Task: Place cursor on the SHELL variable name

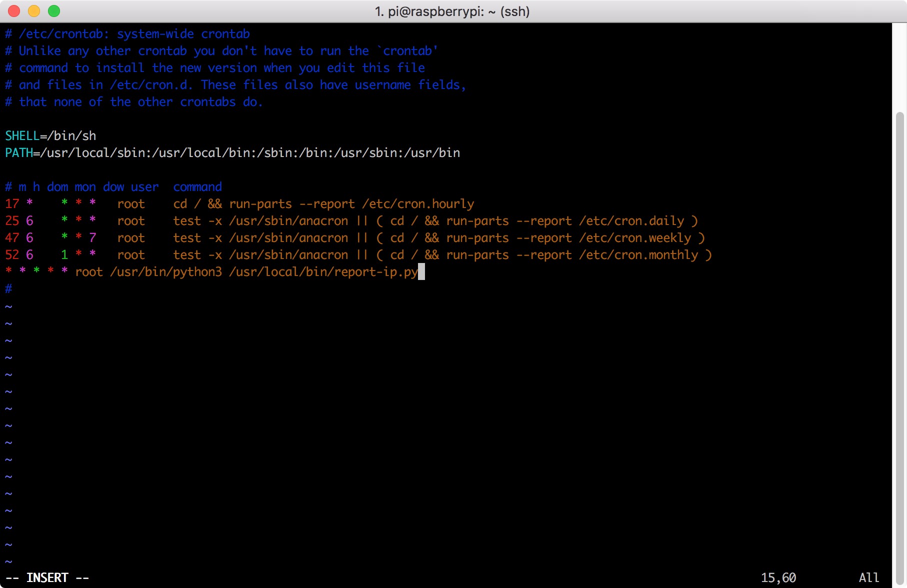Action: point(22,136)
